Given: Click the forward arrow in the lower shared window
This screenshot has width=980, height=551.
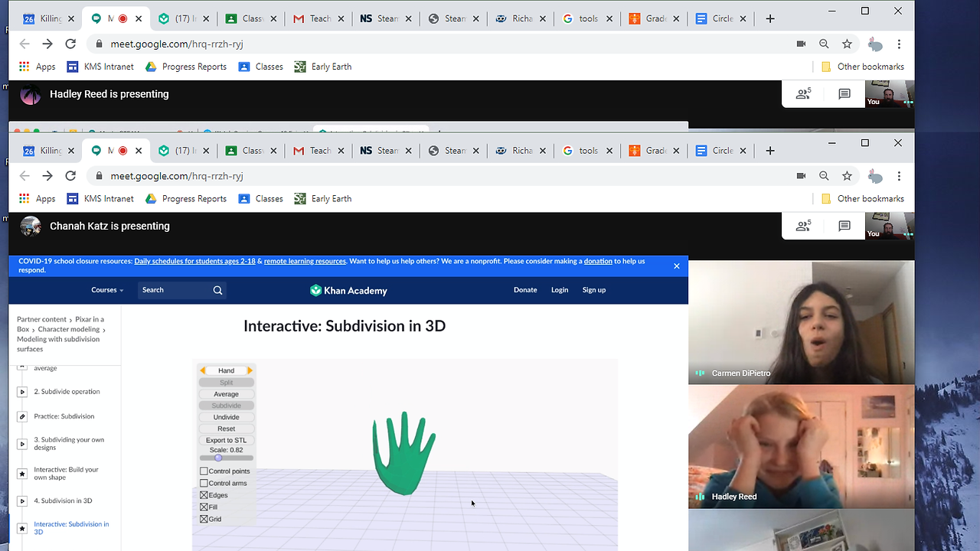Looking at the screenshot, I should 47,176.
